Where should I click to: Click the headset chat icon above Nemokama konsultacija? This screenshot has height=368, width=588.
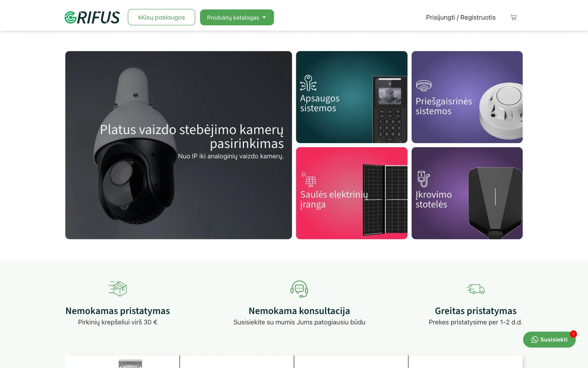tap(299, 289)
